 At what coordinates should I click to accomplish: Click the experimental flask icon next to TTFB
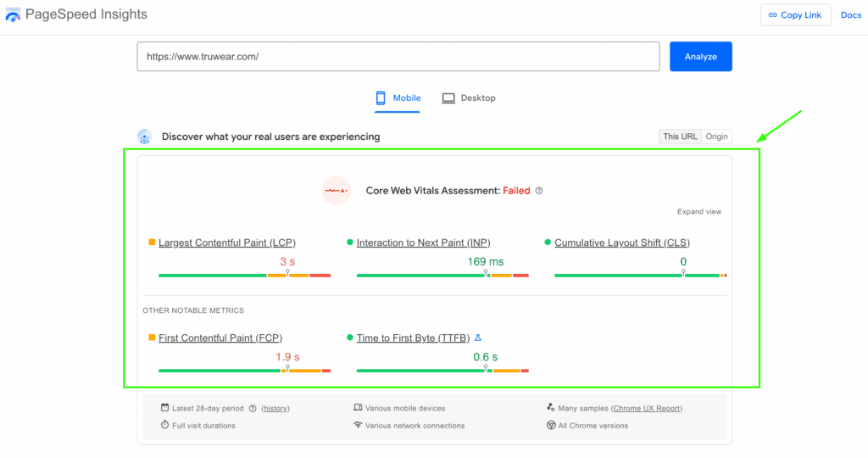click(478, 338)
